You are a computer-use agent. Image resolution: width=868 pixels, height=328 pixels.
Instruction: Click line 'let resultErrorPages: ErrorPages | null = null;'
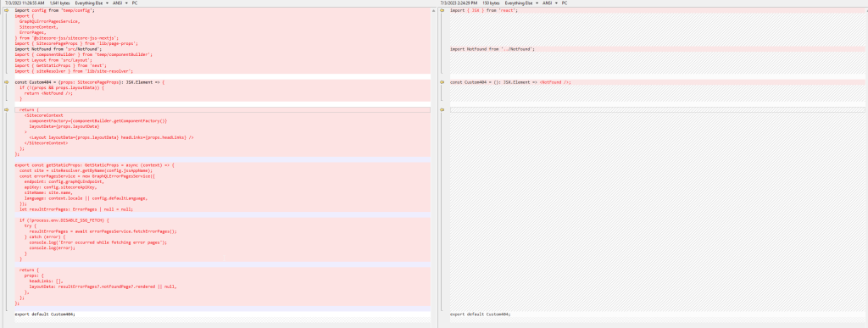[76, 209]
